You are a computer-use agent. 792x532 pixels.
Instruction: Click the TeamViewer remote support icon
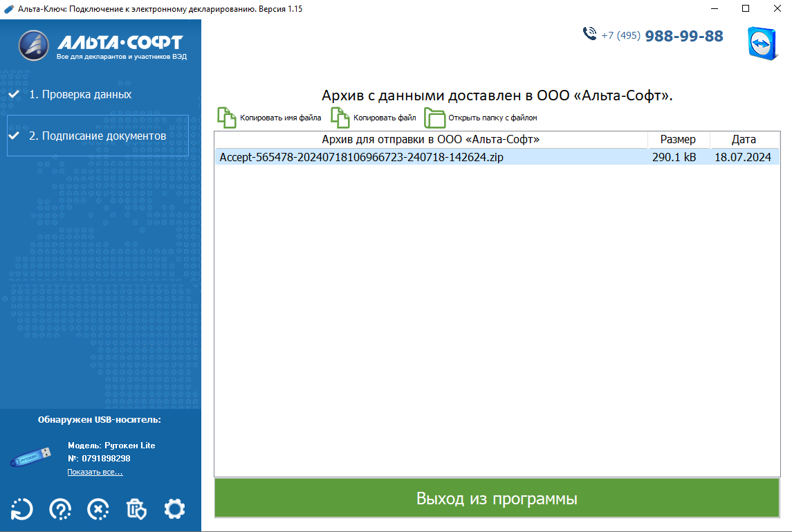click(762, 44)
